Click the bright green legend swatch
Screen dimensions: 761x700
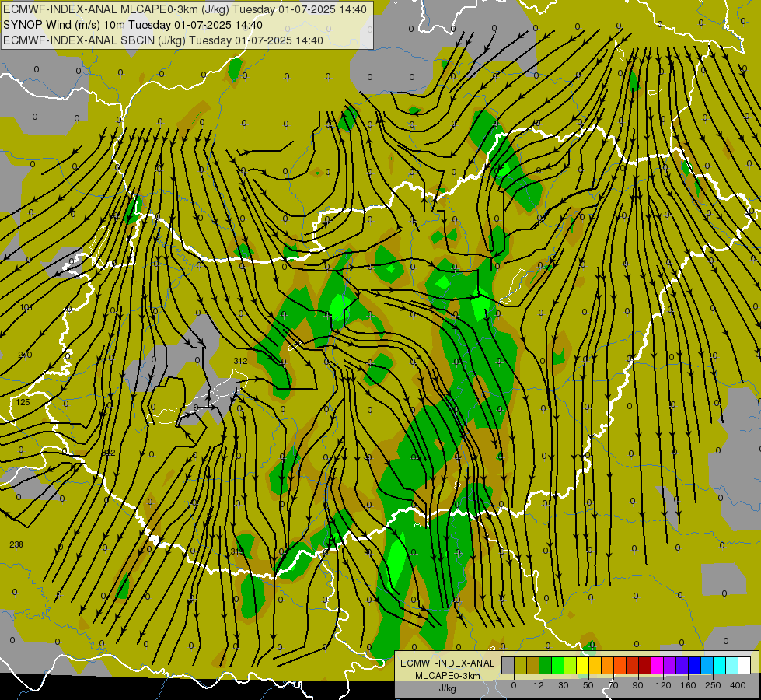click(557, 665)
